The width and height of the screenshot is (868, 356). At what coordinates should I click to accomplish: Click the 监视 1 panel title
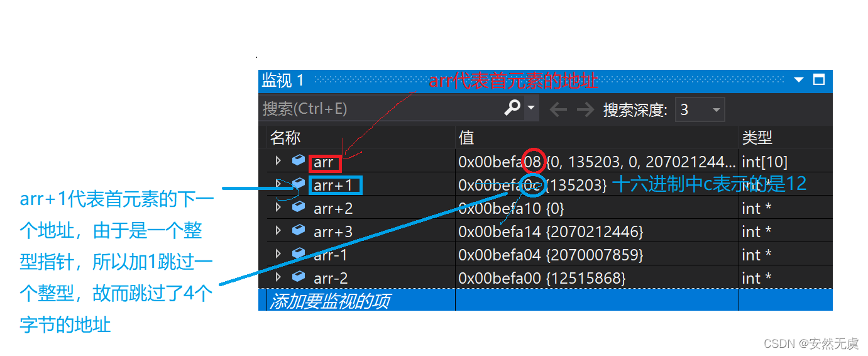(283, 80)
